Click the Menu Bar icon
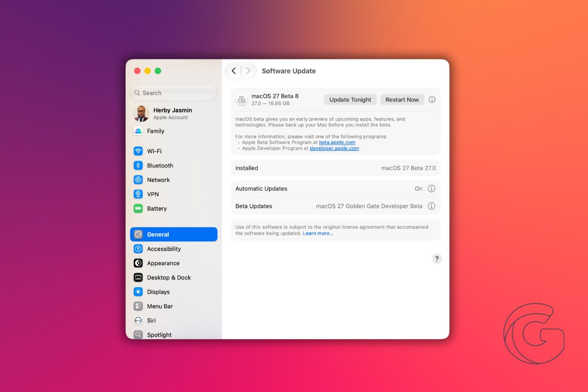The image size is (588, 392). tap(138, 306)
